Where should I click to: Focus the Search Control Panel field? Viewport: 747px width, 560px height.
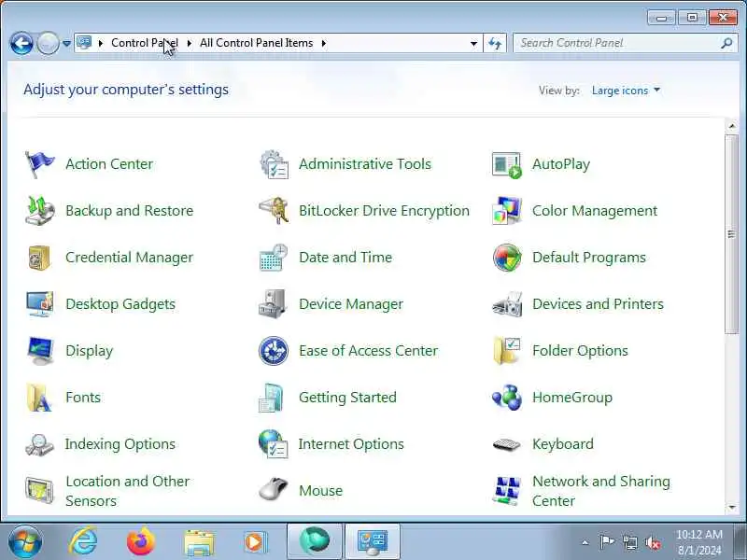tap(617, 43)
